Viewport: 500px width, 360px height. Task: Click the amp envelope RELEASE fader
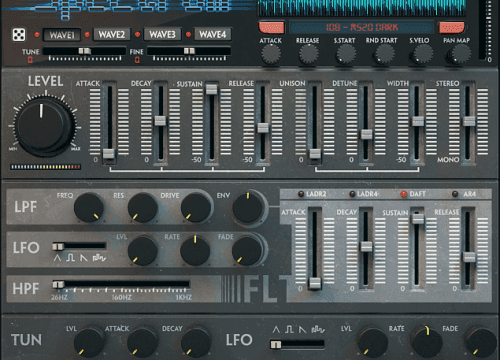pos(263,128)
